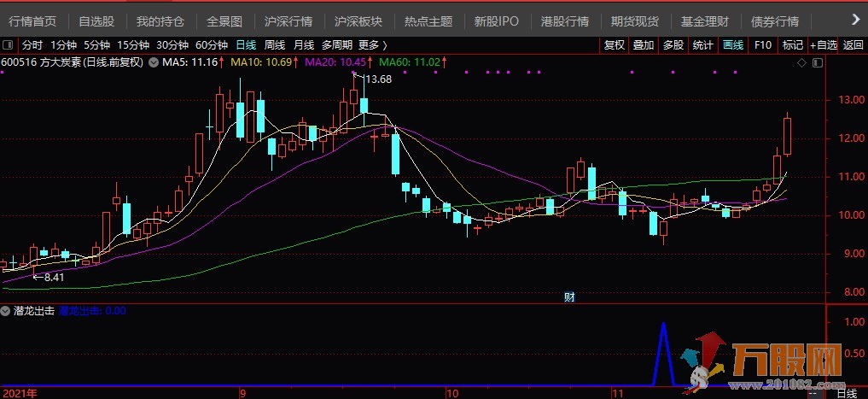
Task: Switch to 全景图 tab
Action: click(224, 21)
